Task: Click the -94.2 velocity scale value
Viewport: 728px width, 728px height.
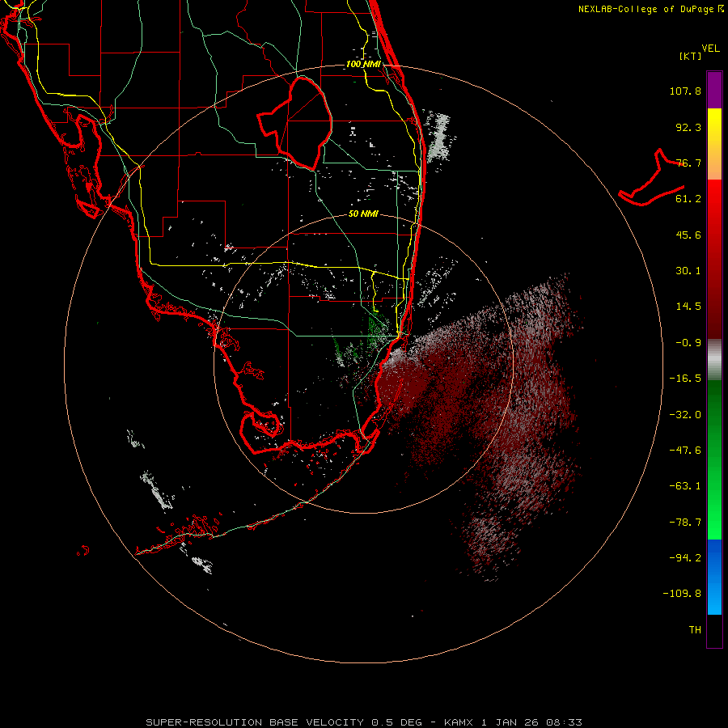Action: (x=685, y=557)
